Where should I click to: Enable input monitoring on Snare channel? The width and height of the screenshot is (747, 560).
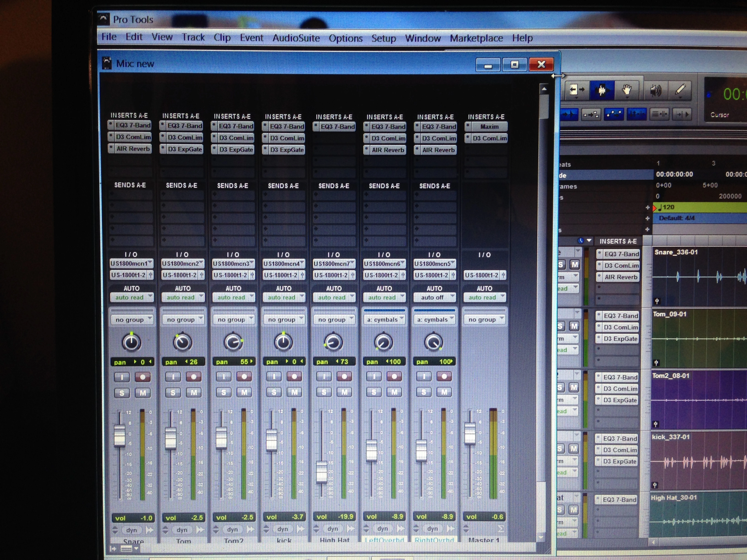122,377
